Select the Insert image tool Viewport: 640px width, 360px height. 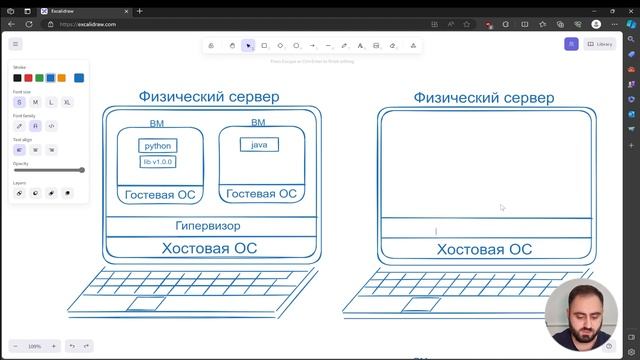[376, 46]
